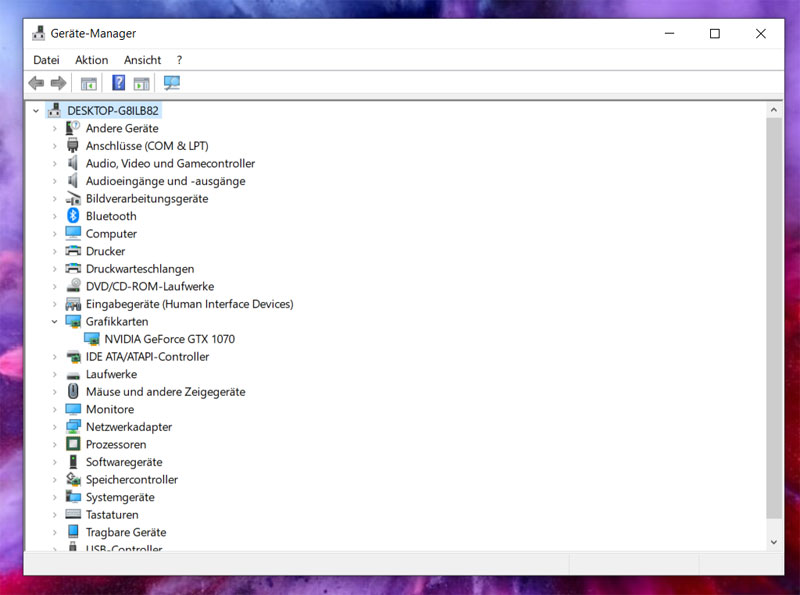Open the ? help menu
This screenshot has width=800, height=595.
click(x=179, y=60)
